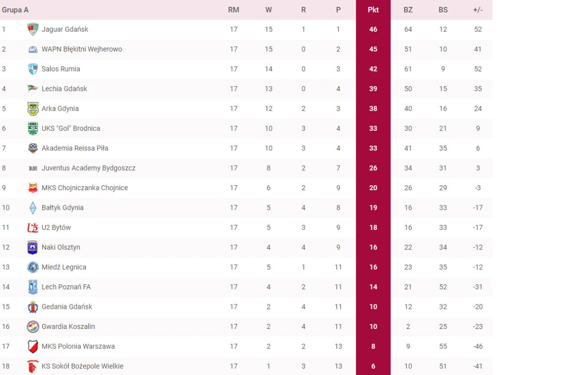Click the Lechia Gdańsk crest icon

(x=33, y=89)
